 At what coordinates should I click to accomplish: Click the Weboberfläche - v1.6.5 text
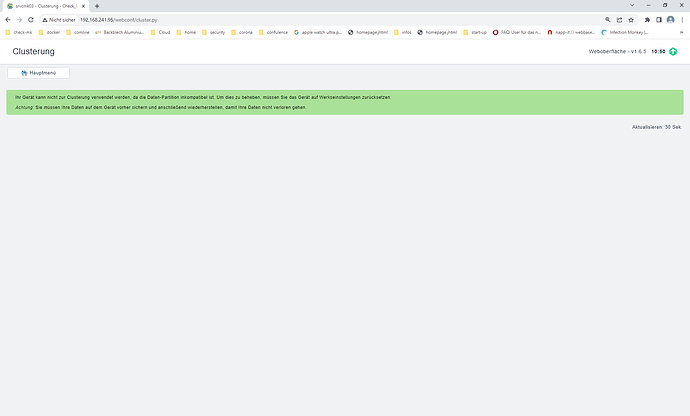[x=617, y=52]
